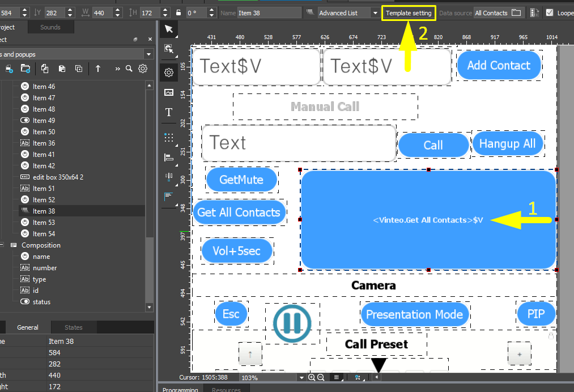Select the arrow pointer tool

[x=169, y=29]
